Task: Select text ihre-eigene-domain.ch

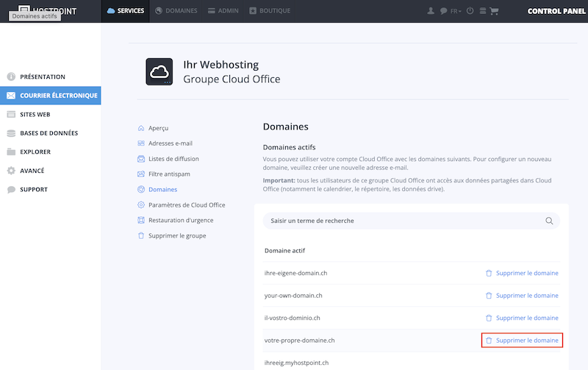Action: [x=295, y=273]
